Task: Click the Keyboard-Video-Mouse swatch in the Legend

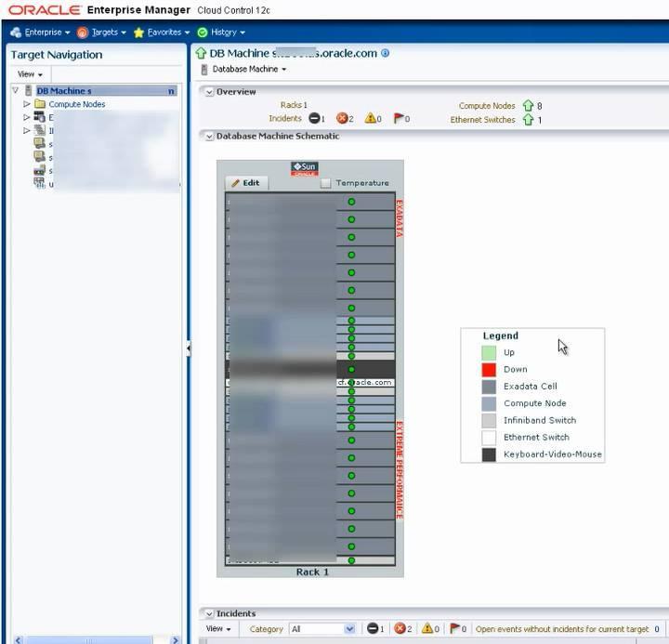Action: [x=489, y=454]
